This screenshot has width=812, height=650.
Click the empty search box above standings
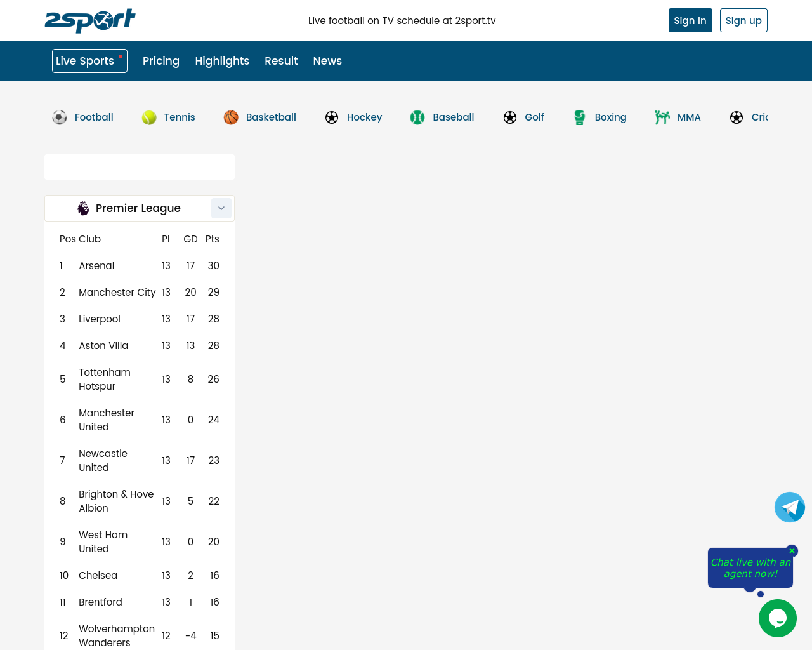pyautogui.click(x=140, y=167)
